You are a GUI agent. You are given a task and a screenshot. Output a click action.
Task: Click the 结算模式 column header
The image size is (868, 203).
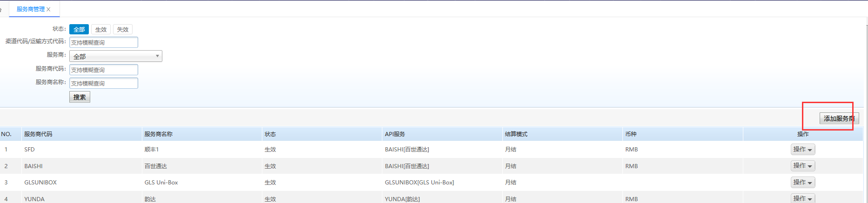(516, 134)
